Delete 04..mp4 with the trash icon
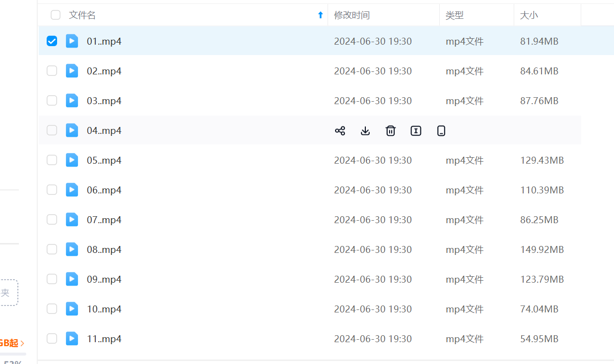This screenshot has height=364, width=614. coord(391,131)
